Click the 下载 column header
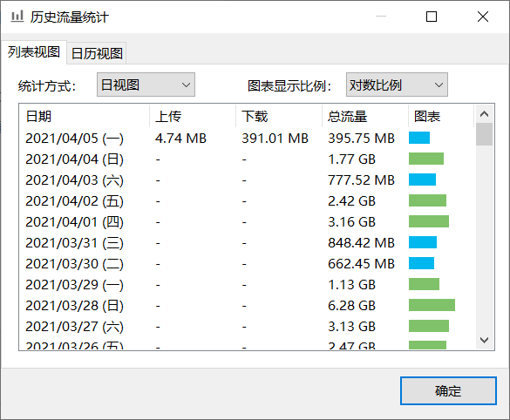The height and width of the screenshot is (420, 510). tap(279, 117)
